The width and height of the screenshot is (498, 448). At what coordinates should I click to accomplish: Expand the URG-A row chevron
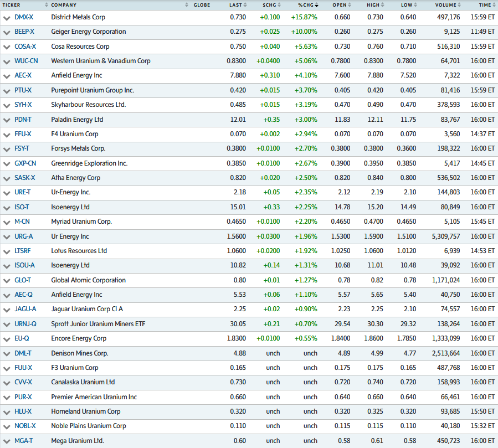[6, 237]
